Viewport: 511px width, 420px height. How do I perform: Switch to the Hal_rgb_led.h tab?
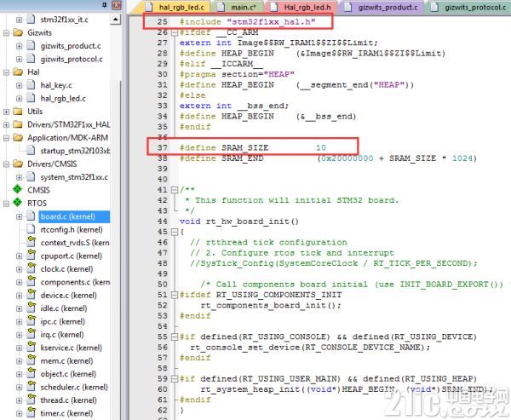click(x=301, y=7)
